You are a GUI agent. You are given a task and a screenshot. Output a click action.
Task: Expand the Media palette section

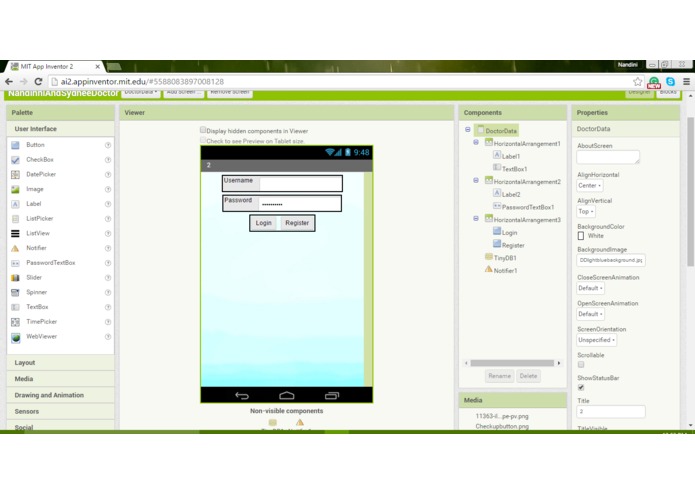tap(61, 379)
